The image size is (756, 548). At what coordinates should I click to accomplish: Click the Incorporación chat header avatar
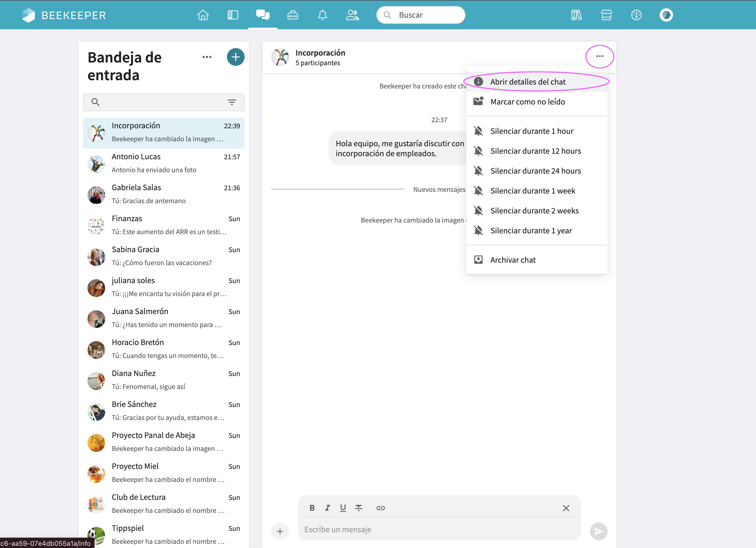click(x=280, y=57)
